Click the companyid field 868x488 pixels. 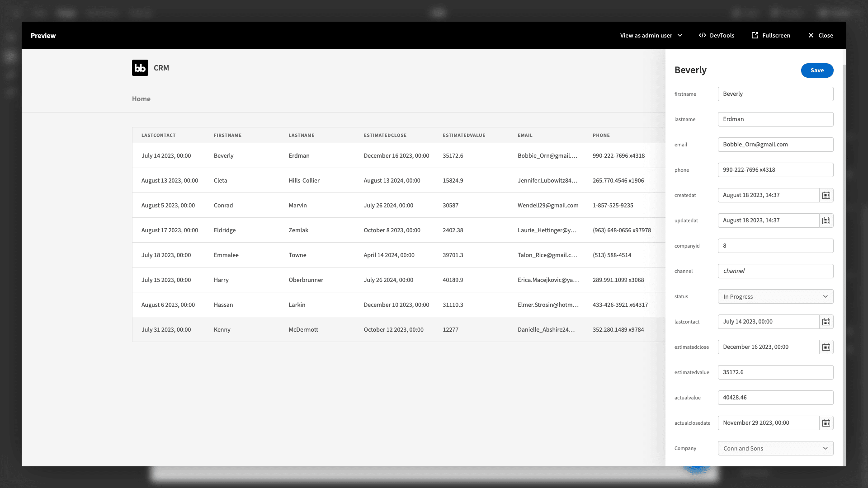(x=775, y=246)
